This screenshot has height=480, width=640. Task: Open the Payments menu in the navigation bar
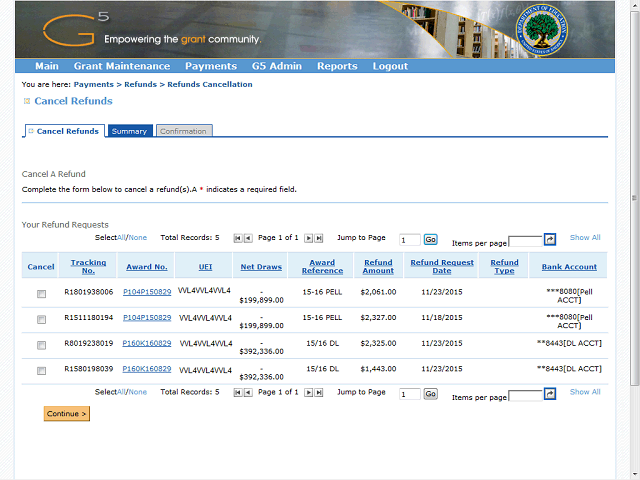[211, 66]
